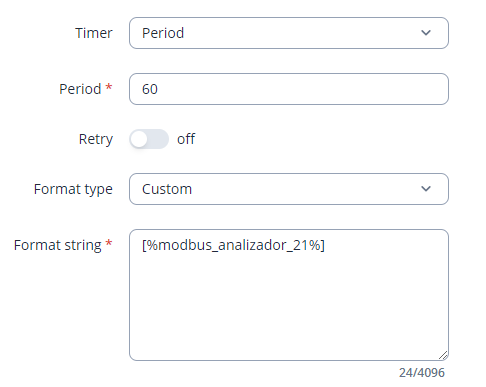Click inside the Format string text area
486x387 pixels.
pos(289,295)
